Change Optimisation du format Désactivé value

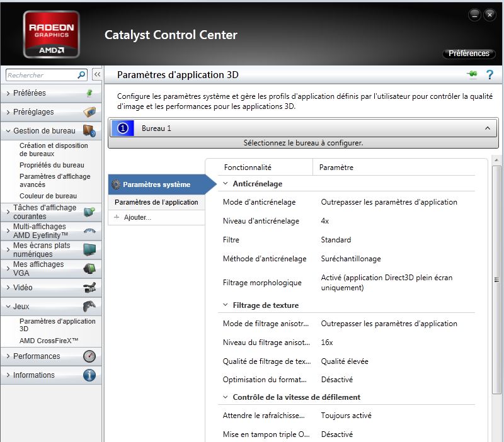[x=337, y=380]
